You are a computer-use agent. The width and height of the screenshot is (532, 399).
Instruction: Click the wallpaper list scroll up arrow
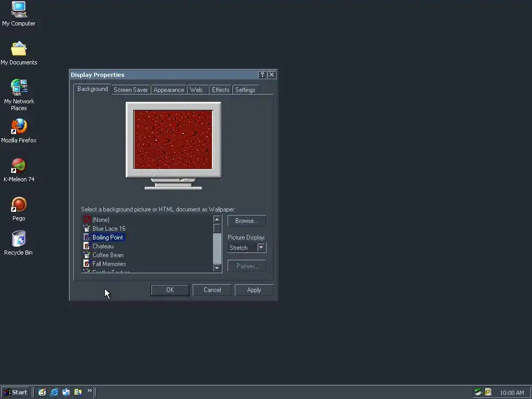coord(217,219)
